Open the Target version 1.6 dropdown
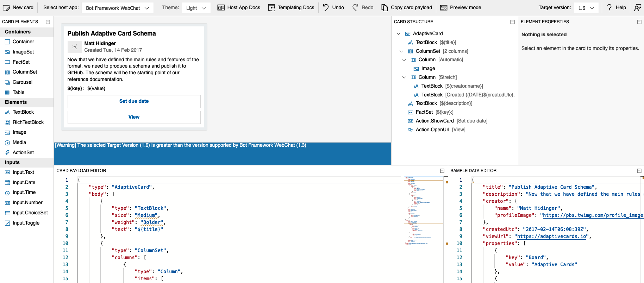Viewport: 644px width, 283px height. 586,8
